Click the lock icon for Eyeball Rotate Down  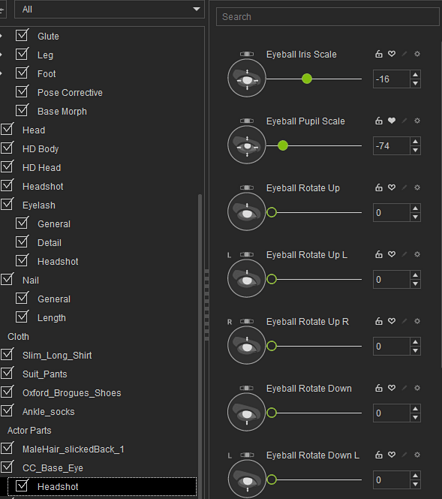[x=379, y=388]
